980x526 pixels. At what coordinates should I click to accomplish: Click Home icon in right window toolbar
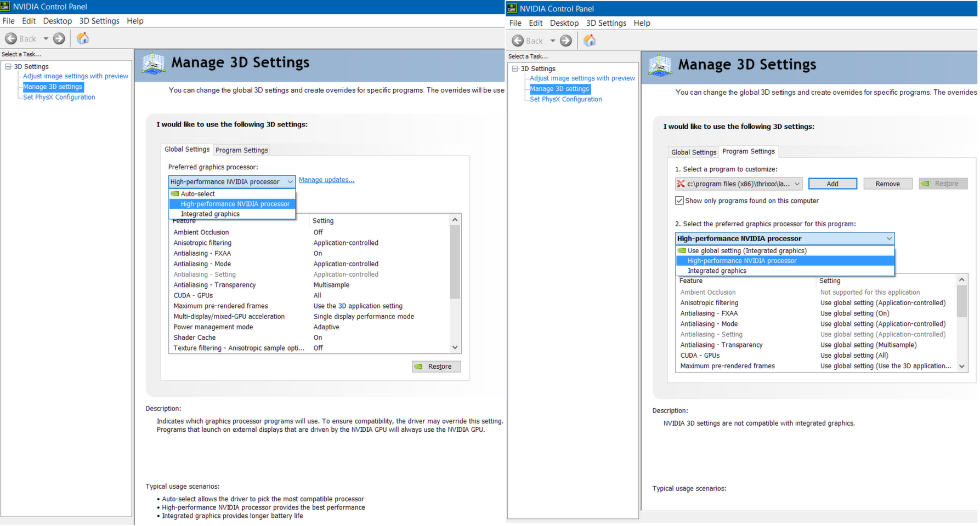(x=589, y=40)
